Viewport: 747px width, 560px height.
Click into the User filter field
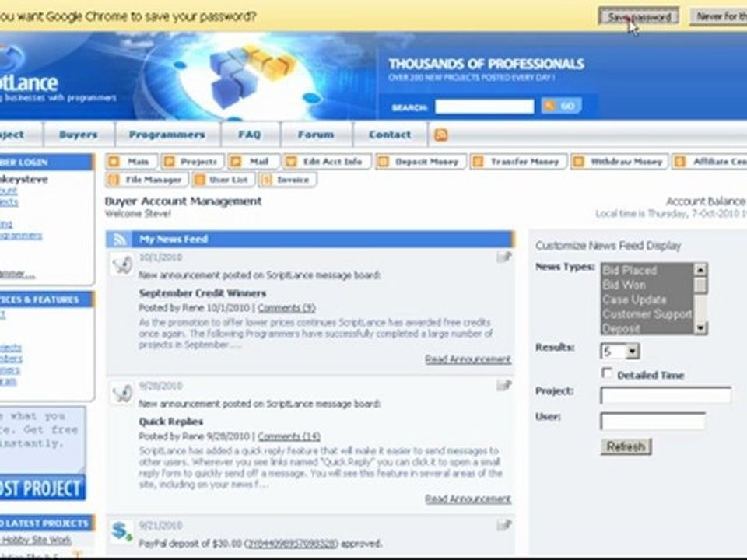(x=653, y=422)
